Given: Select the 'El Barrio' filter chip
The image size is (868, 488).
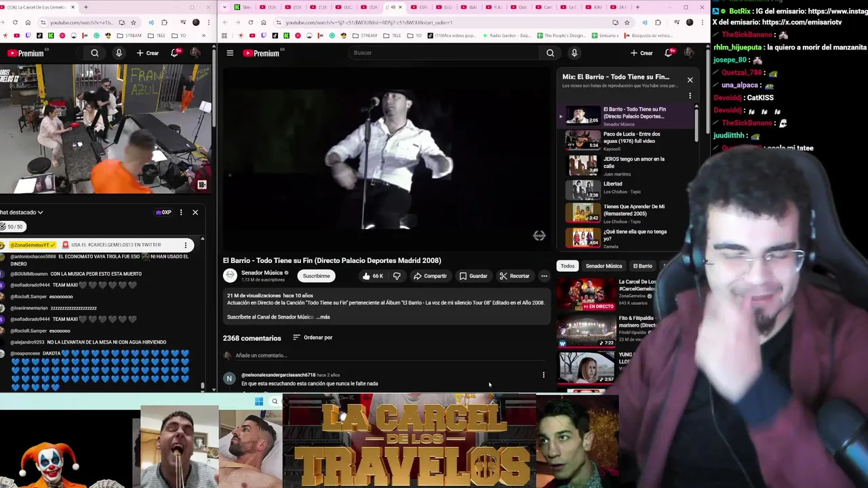Looking at the screenshot, I should click(642, 266).
